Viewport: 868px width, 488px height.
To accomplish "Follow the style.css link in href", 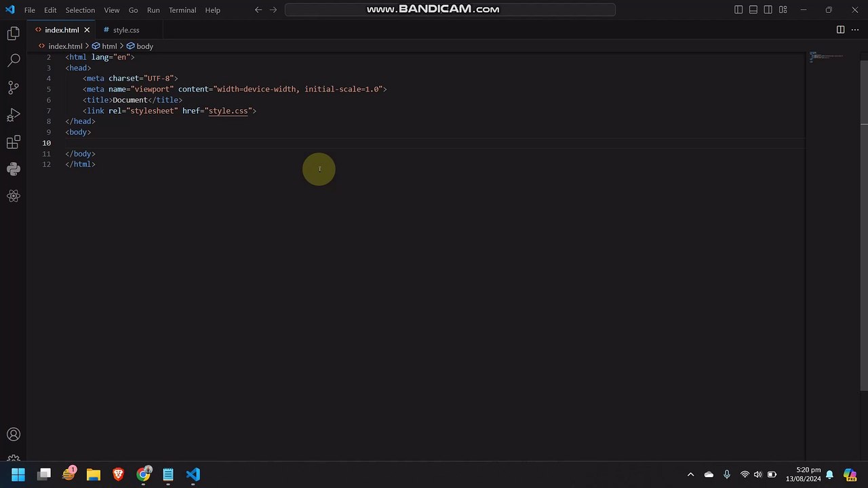I will pos(228,110).
